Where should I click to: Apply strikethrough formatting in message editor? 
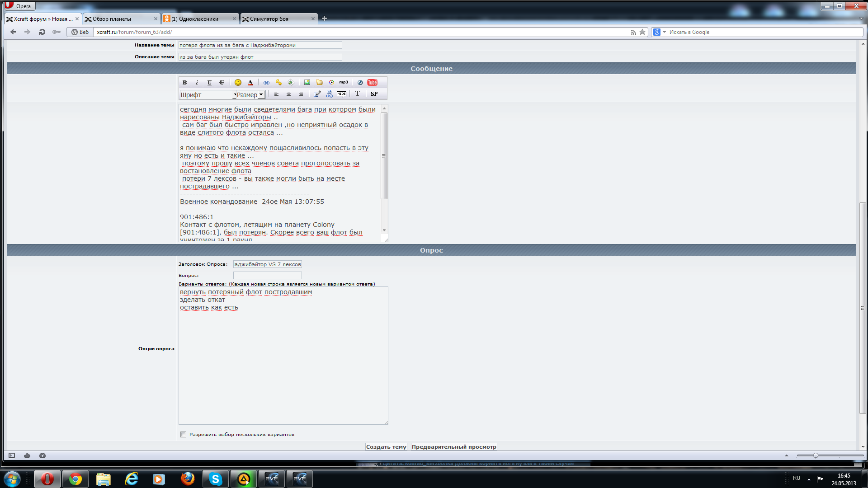(x=222, y=83)
